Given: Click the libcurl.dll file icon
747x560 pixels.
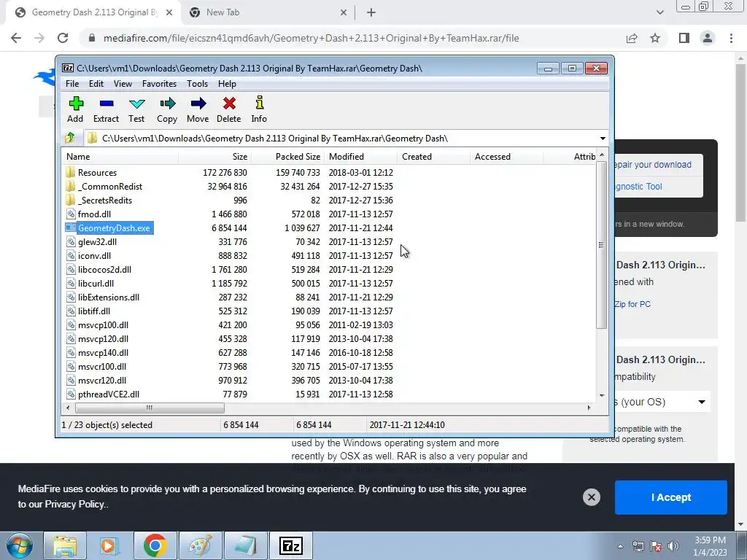Looking at the screenshot, I should click(x=71, y=284).
